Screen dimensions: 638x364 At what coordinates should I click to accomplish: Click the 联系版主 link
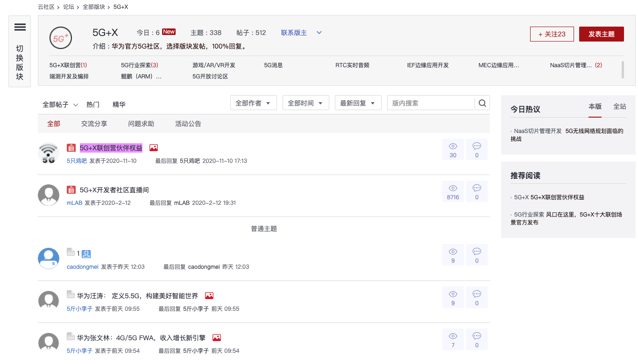point(294,33)
